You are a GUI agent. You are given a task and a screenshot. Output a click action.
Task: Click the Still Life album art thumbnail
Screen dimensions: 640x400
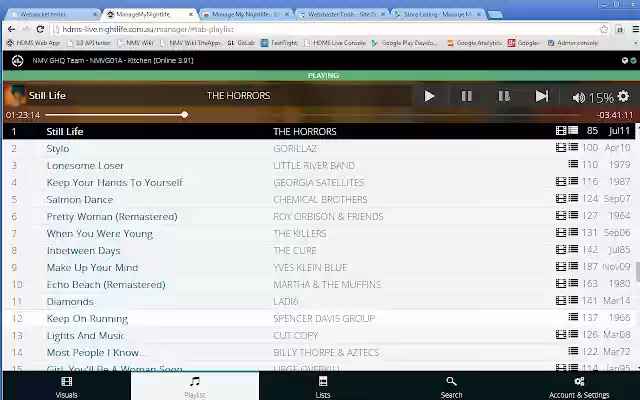(15, 96)
